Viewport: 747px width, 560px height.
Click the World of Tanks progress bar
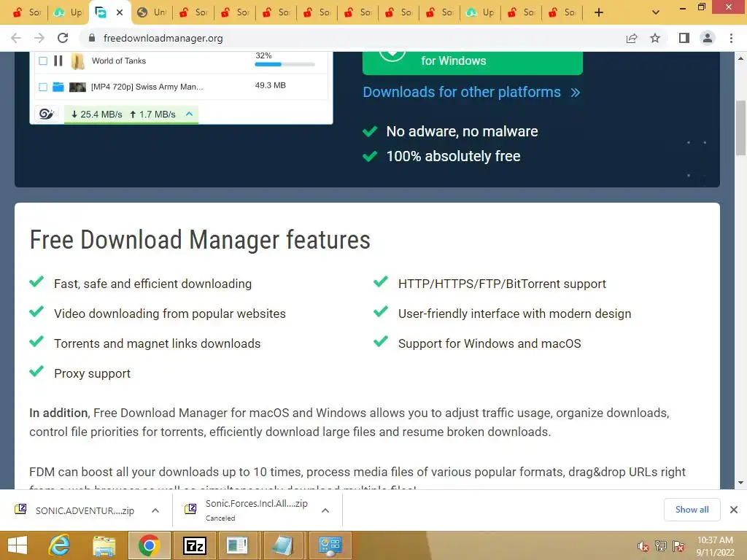(285, 64)
